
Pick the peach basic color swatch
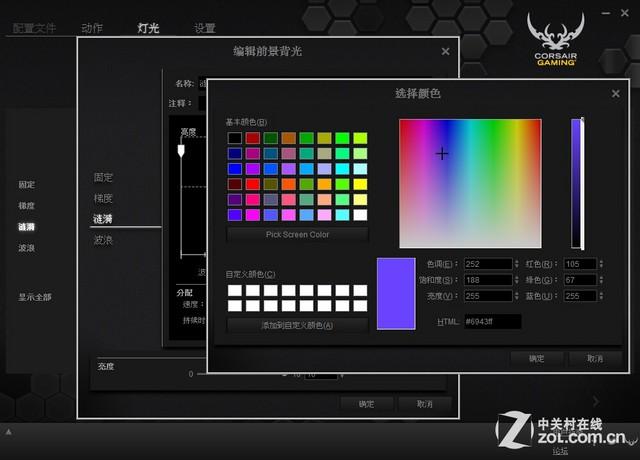tap(324, 200)
